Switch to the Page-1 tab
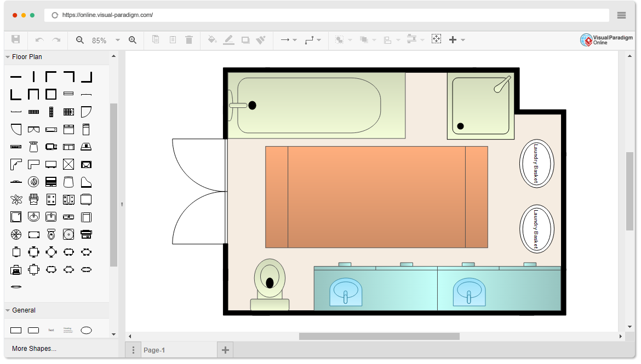641x364 pixels. pos(154,350)
